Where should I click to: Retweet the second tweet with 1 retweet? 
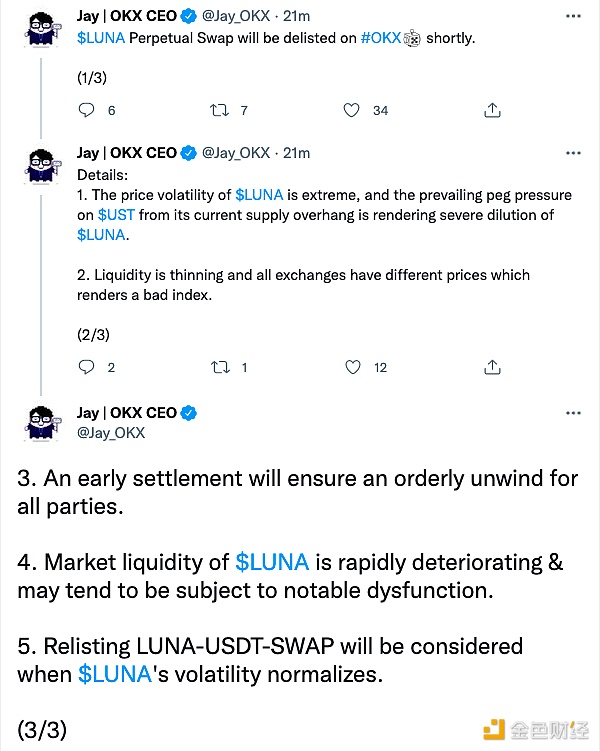tap(220, 367)
